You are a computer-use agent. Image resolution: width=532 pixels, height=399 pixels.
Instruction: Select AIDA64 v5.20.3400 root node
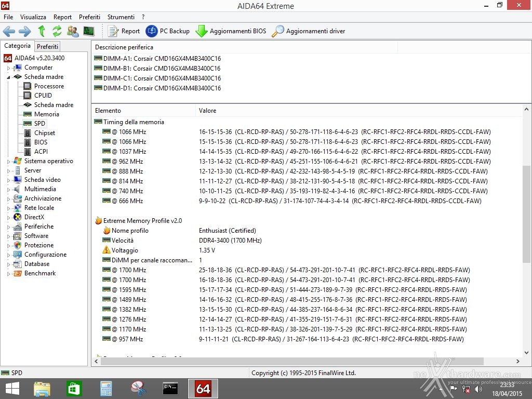(x=34, y=58)
